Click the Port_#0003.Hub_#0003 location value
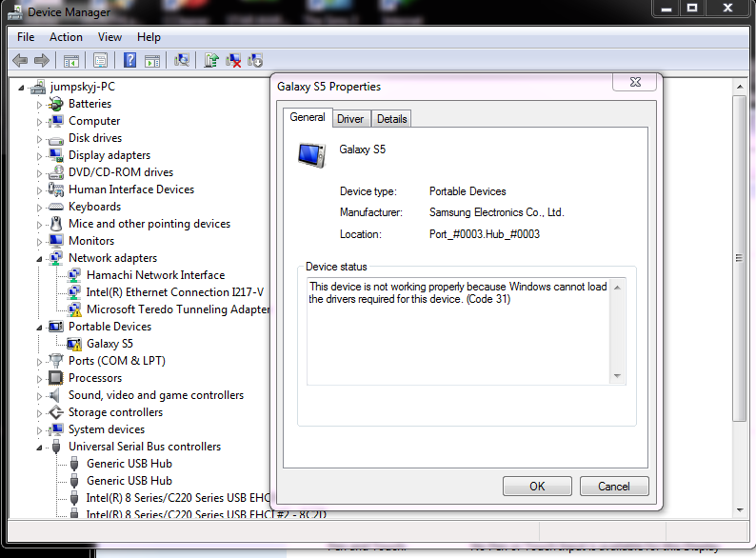The width and height of the screenshot is (756, 558). coord(485,234)
